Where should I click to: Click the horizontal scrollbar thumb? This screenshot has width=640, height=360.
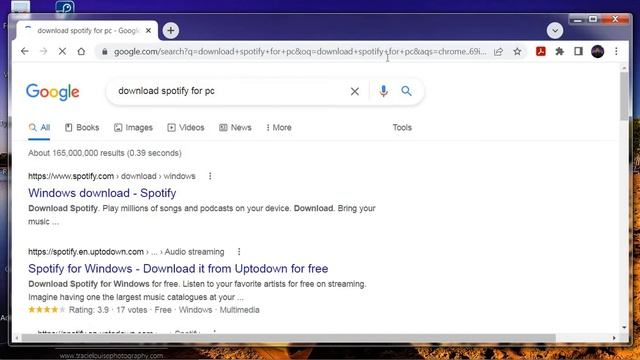click(289, 338)
